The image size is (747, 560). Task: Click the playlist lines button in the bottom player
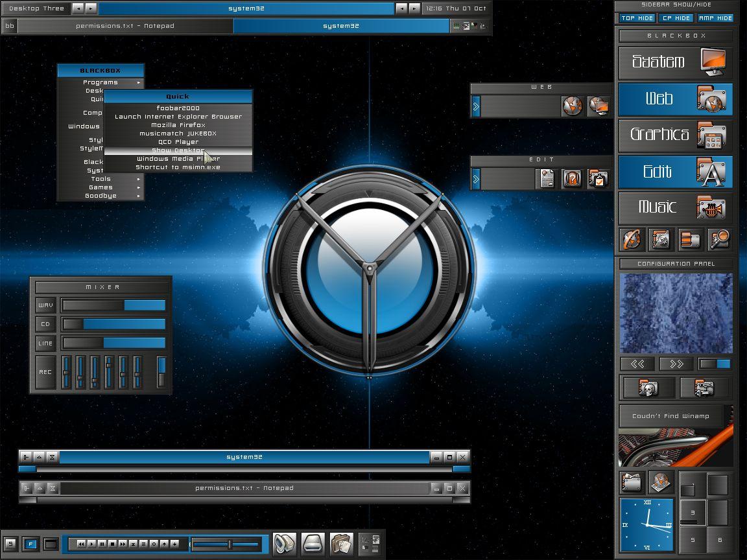coord(143,544)
